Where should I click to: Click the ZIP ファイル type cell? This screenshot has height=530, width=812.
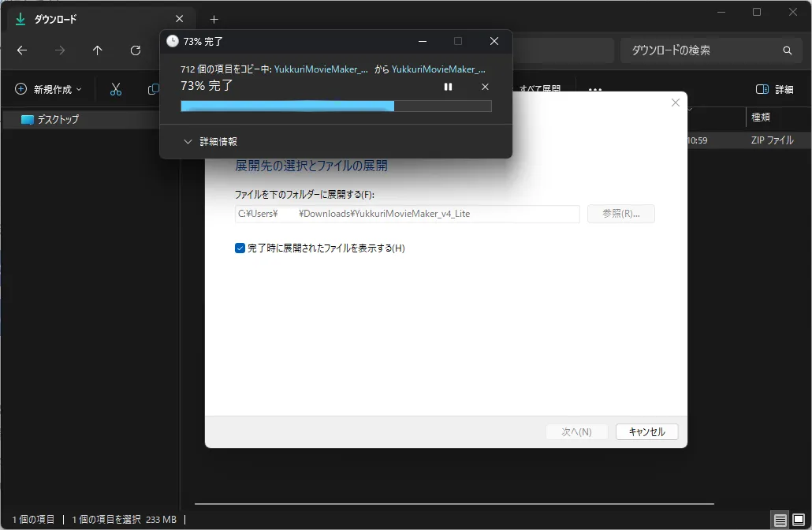tap(772, 140)
